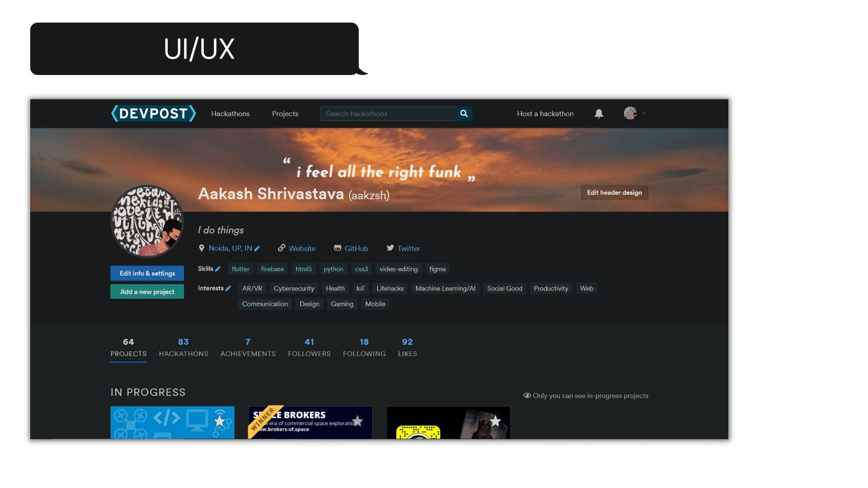Click the pencil icon next to Interests
The height and width of the screenshot is (488, 868).
click(228, 288)
